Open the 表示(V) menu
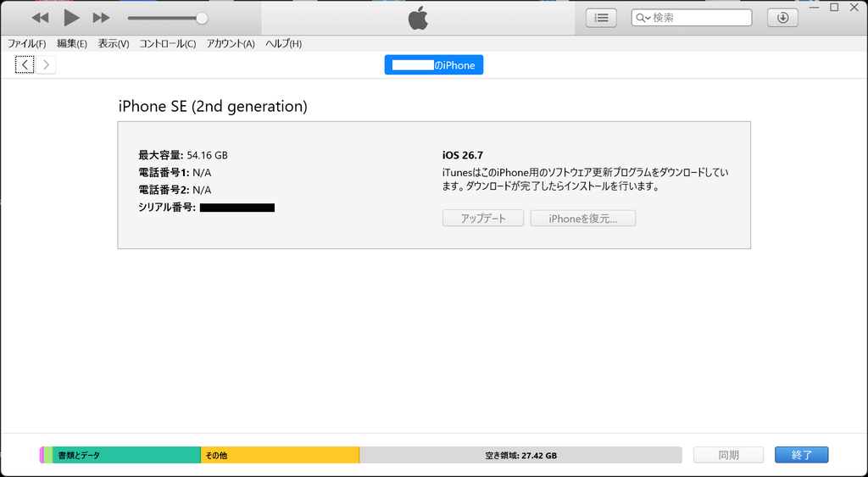Viewport: 868px width, 477px height. point(114,44)
